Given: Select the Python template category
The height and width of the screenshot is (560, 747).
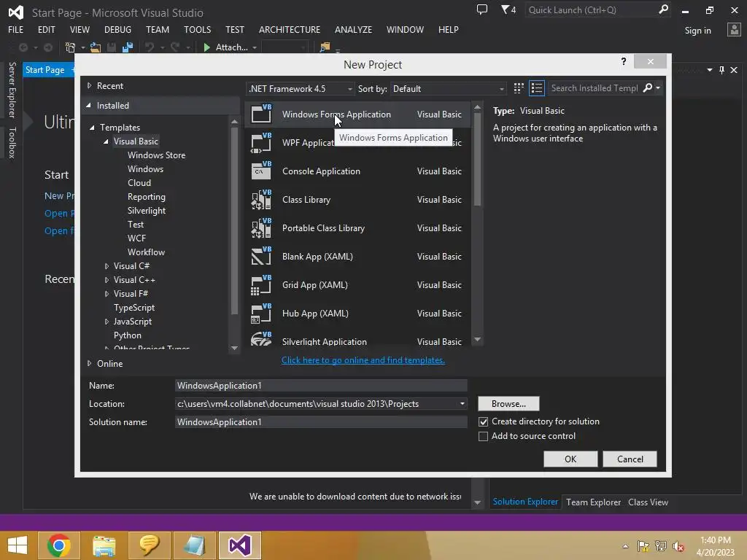Looking at the screenshot, I should 127,335.
